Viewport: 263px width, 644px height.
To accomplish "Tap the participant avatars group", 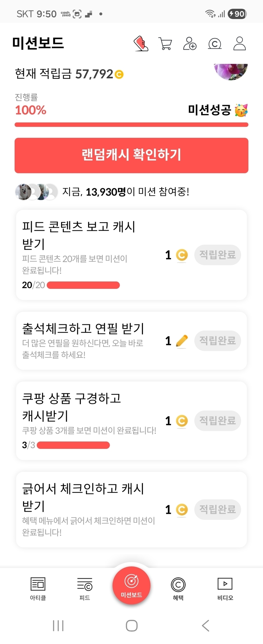I will pyautogui.click(x=36, y=192).
